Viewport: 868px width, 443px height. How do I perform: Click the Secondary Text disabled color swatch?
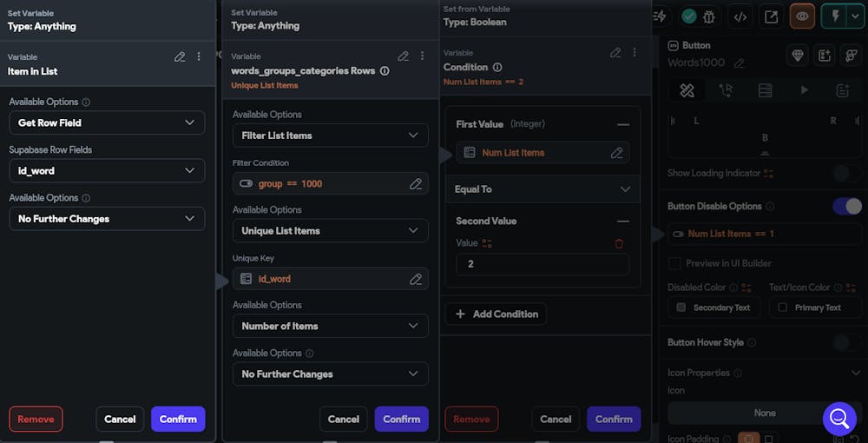(713, 307)
